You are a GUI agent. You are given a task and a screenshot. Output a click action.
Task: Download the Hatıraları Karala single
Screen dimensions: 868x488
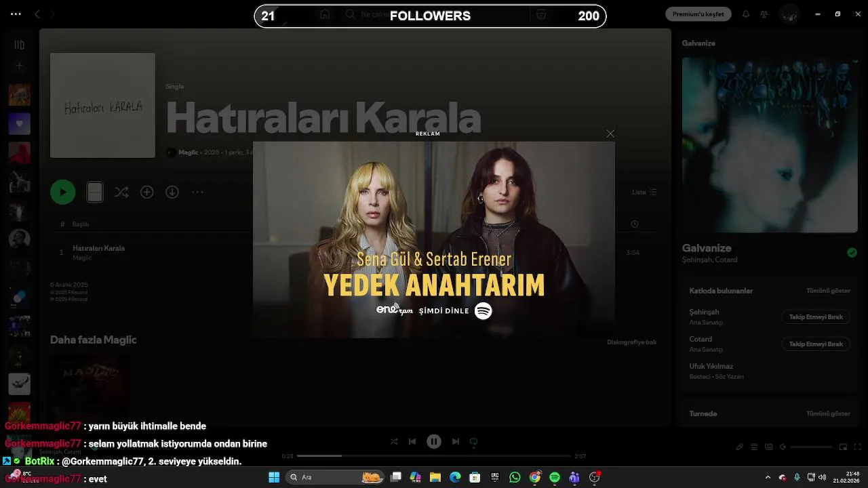point(172,192)
